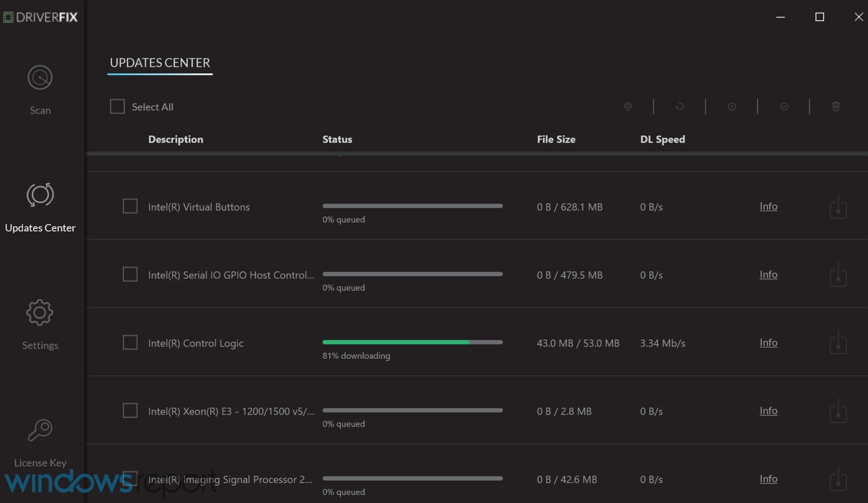Screen dimensions: 868x503
Task: Toggle the Select All checkbox
Action: (117, 107)
